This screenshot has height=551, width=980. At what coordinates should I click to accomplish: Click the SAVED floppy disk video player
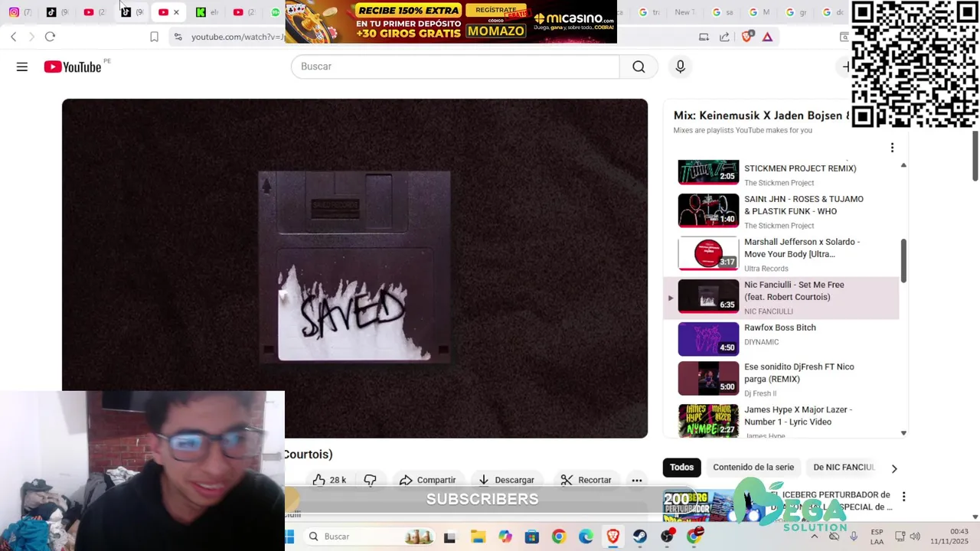tap(354, 268)
